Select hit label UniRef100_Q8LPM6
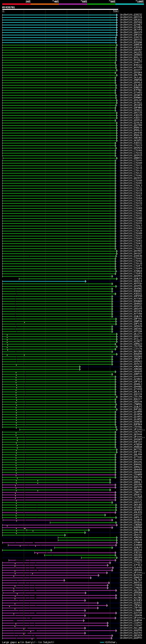The width and height of the screenshot is (146, 644). (131, 75)
